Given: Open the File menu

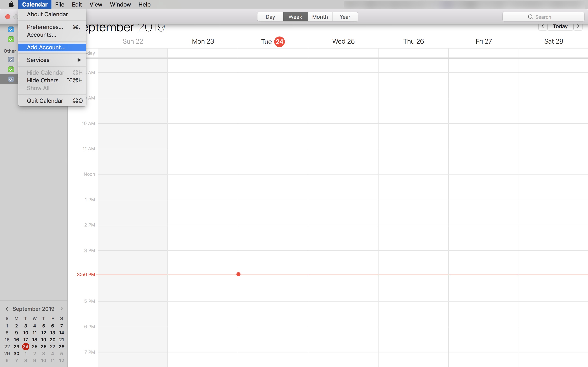Looking at the screenshot, I should tap(60, 4).
